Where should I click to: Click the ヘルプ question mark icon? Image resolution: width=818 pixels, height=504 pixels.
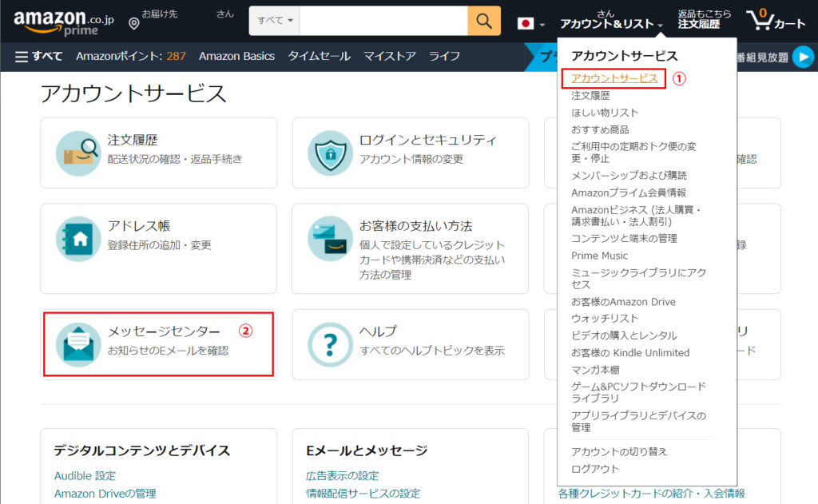330,344
